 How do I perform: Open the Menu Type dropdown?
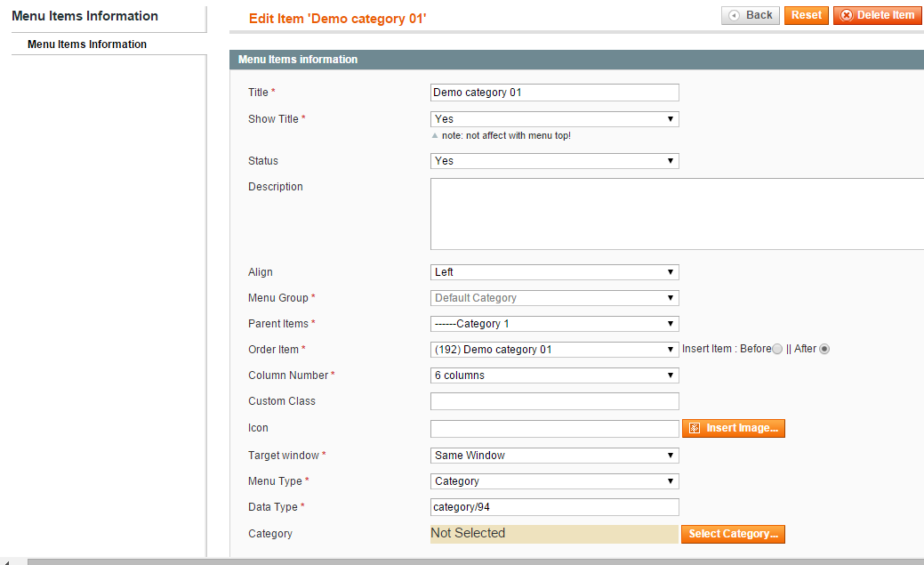pos(555,481)
